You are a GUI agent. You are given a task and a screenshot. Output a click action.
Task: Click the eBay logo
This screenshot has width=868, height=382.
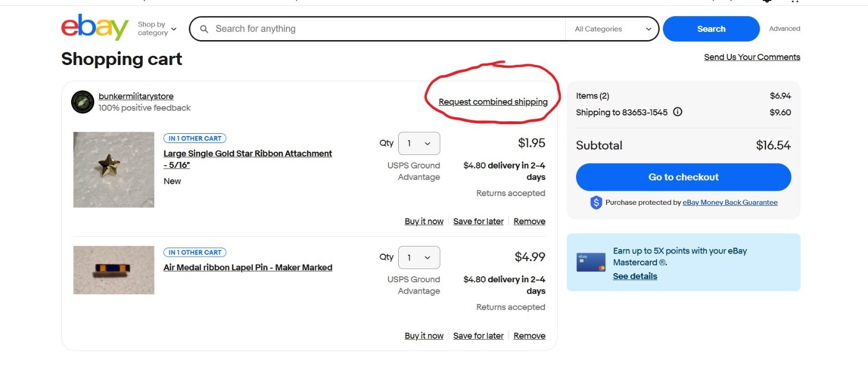(x=94, y=27)
